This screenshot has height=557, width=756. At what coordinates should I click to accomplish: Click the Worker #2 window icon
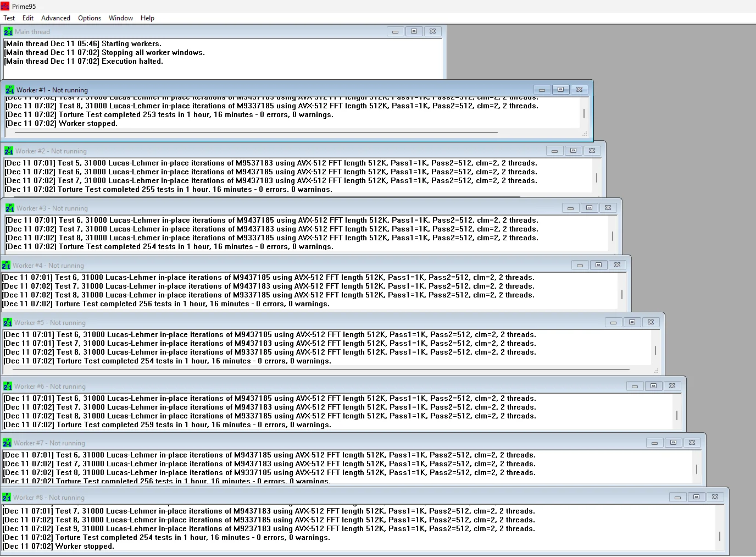tap(9, 151)
